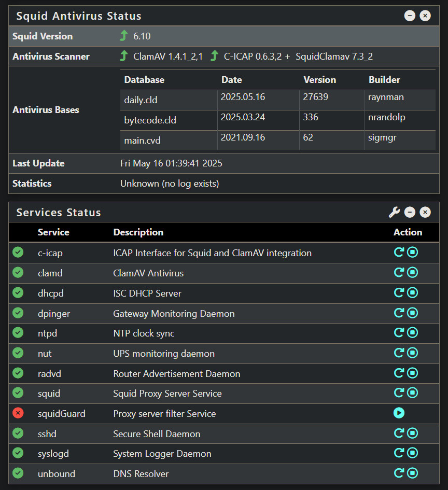Click the Squid version value 6.10
The image size is (448, 490).
coord(142,36)
